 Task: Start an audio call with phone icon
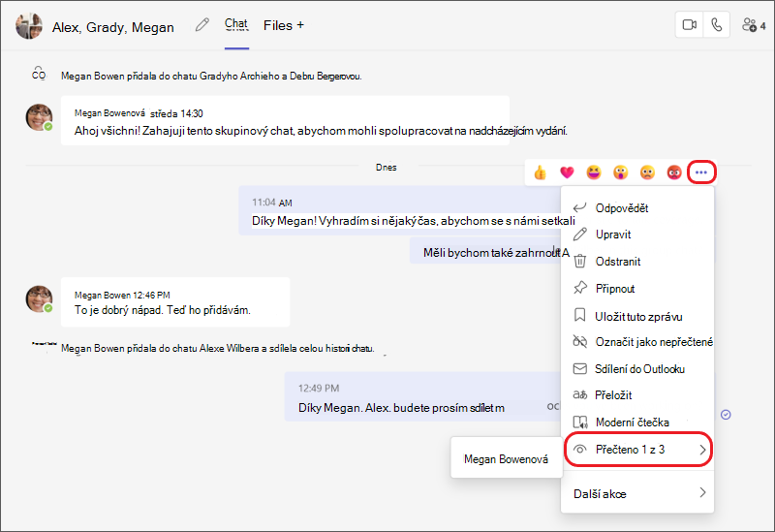pyautogui.click(x=716, y=25)
